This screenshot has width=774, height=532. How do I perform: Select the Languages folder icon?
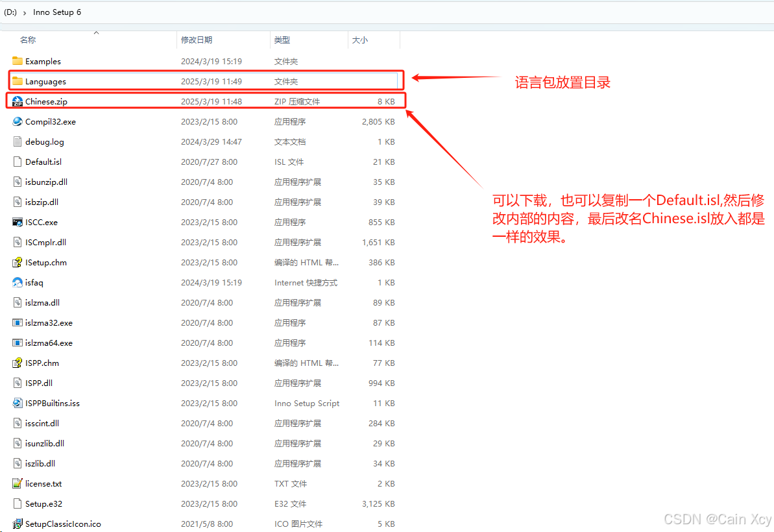pos(18,81)
